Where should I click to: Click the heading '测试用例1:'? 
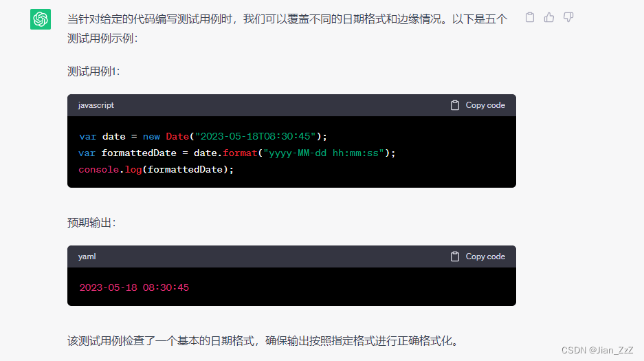point(93,72)
